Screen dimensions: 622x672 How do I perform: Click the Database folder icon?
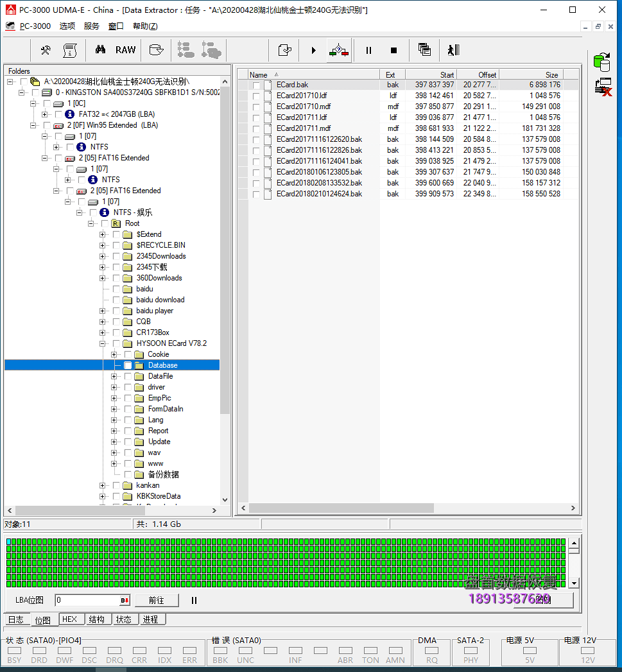(x=139, y=365)
